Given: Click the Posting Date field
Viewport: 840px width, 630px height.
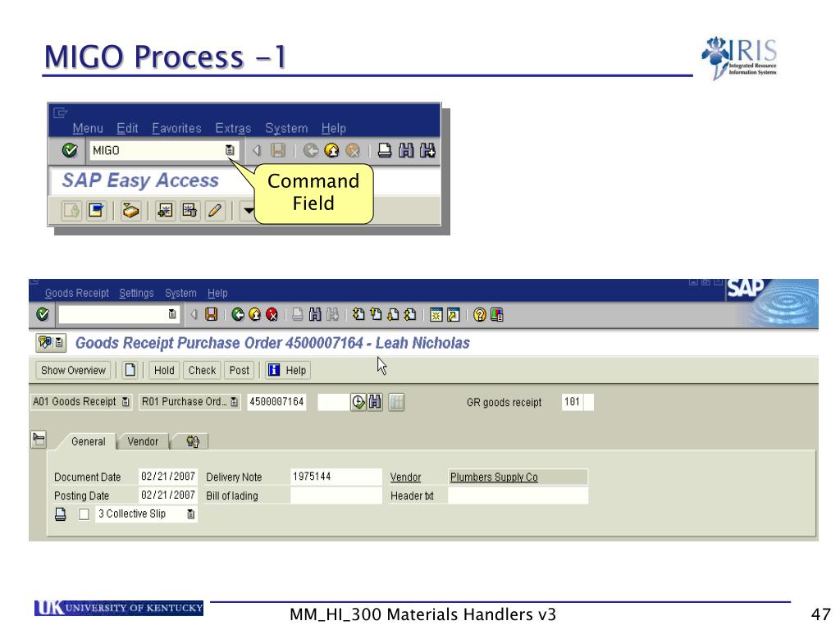Looking at the screenshot, I should tap(167, 495).
